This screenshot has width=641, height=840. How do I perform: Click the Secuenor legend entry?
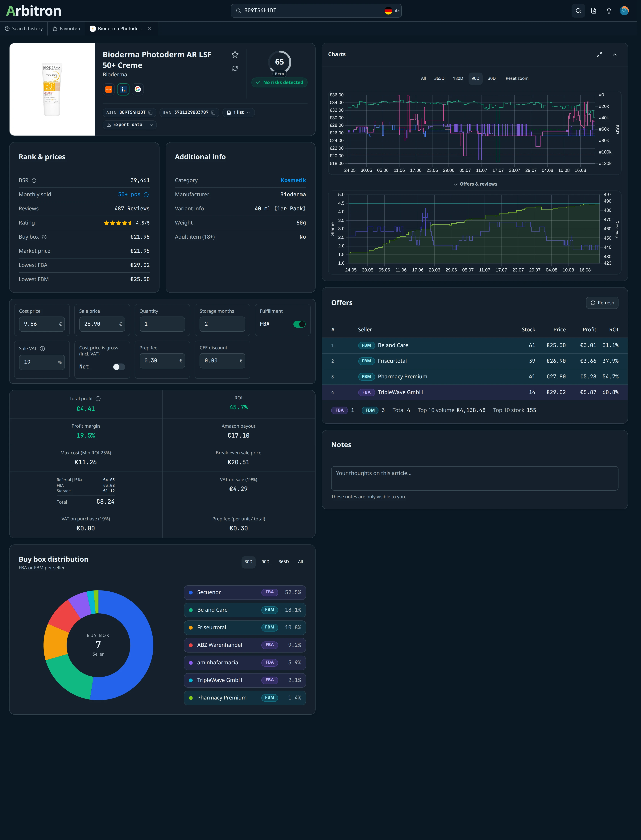tap(245, 593)
